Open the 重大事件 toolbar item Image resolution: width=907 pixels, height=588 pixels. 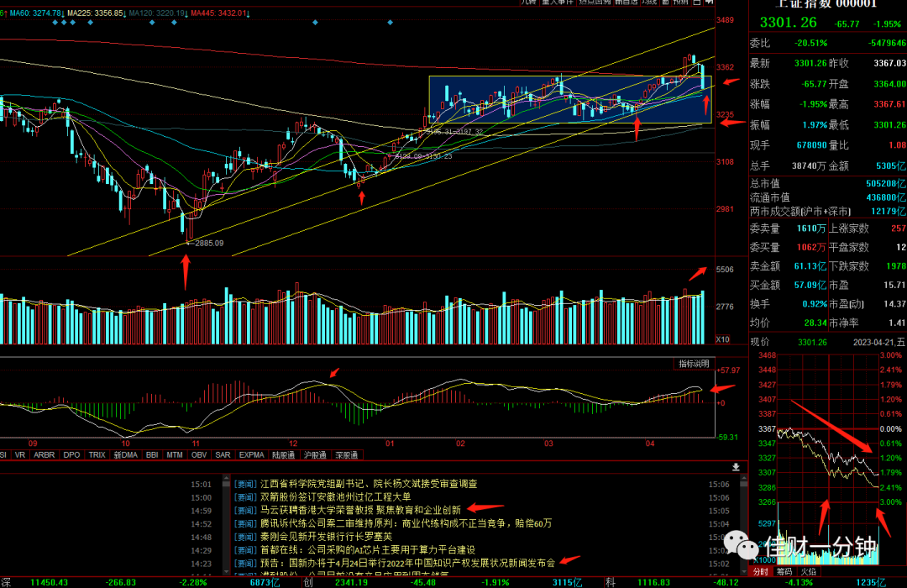tap(558, 3)
